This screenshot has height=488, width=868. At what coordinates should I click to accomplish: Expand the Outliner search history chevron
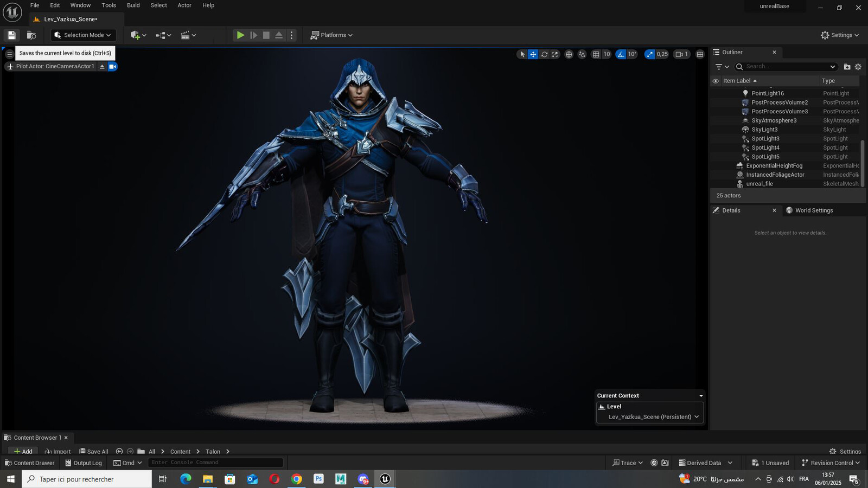pyautogui.click(x=833, y=67)
